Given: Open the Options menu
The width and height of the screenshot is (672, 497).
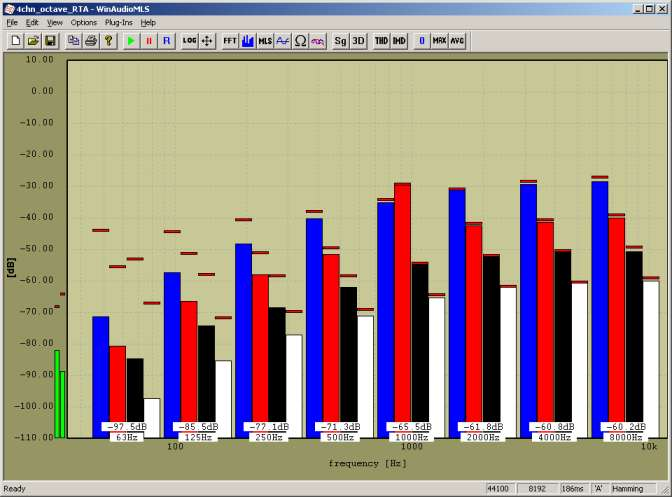Looking at the screenshot, I should [84, 22].
